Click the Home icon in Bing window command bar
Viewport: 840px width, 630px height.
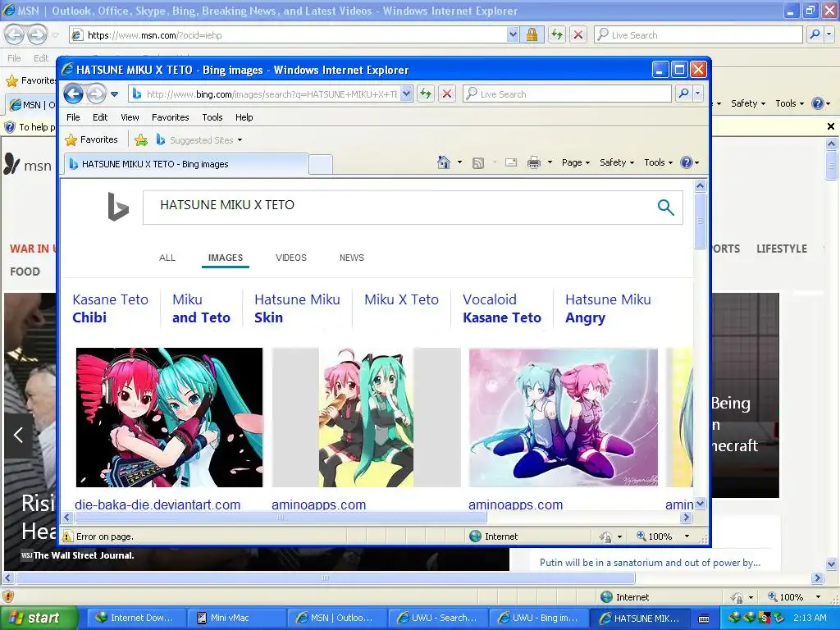[444, 162]
